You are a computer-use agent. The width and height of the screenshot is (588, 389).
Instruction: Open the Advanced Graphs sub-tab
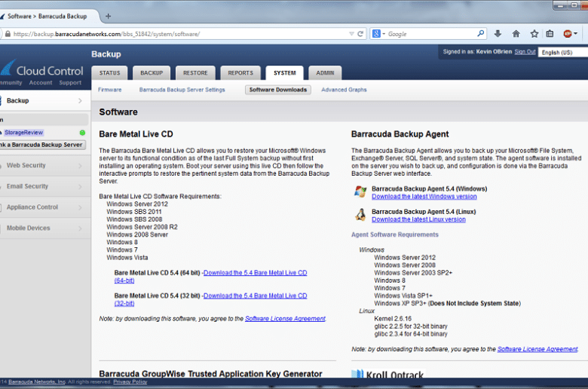point(344,90)
